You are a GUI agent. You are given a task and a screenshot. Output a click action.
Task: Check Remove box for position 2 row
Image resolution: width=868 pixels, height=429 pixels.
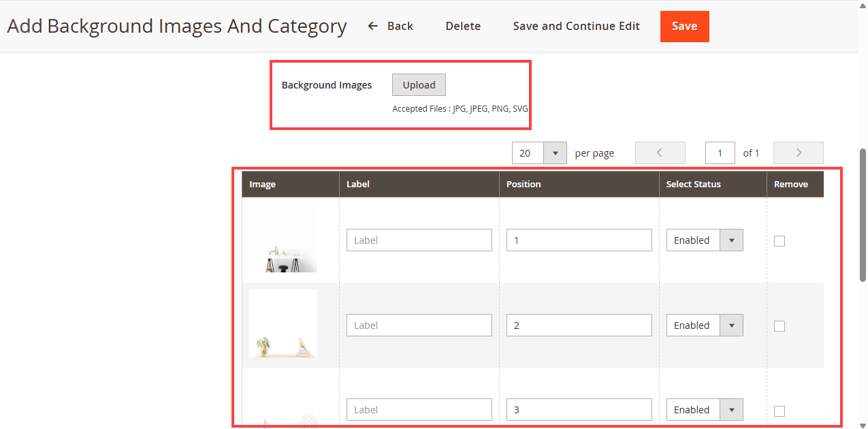point(779,325)
